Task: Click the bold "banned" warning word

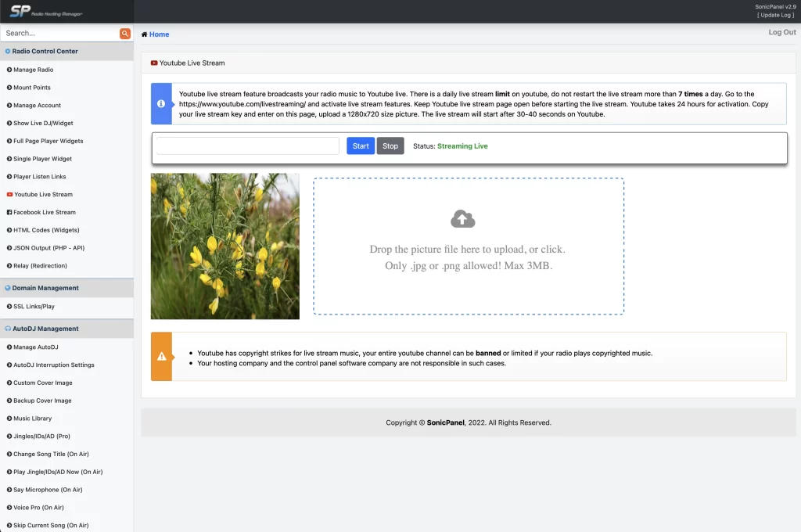Action: tap(488, 353)
